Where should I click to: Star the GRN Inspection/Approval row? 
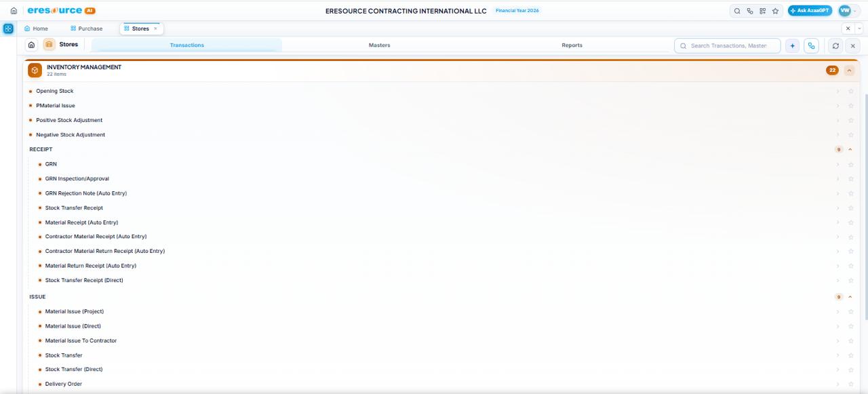851,179
